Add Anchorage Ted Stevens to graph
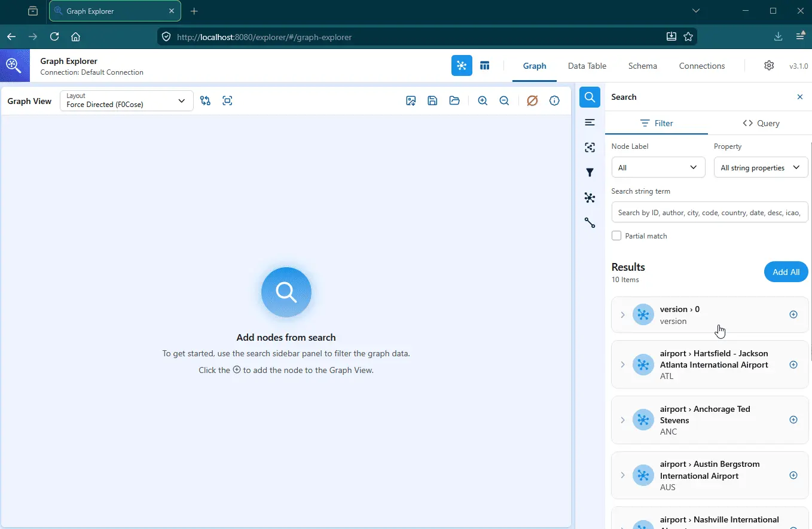Screen dimensions: 812x529 point(793,420)
